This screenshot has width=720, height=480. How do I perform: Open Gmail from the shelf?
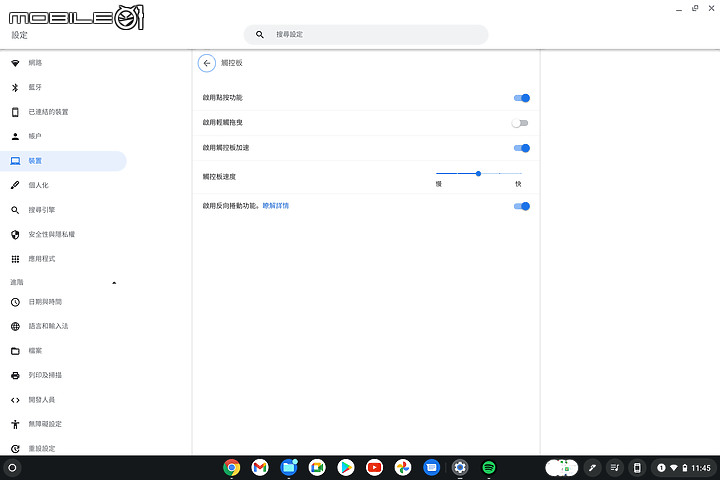point(260,468)
